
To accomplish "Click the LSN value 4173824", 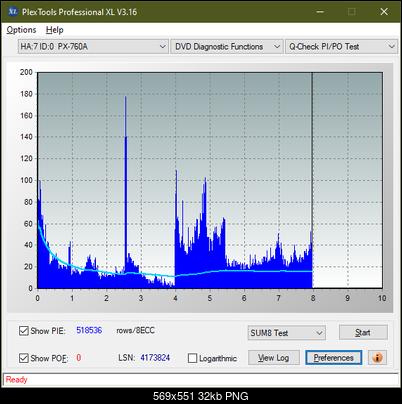I will tap(155, 358).
